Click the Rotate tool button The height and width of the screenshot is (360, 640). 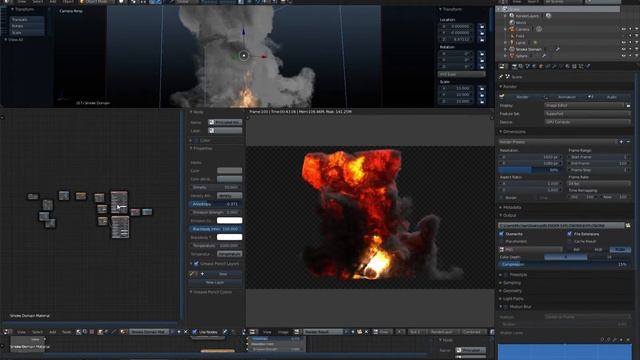click(x=27, y=26)
